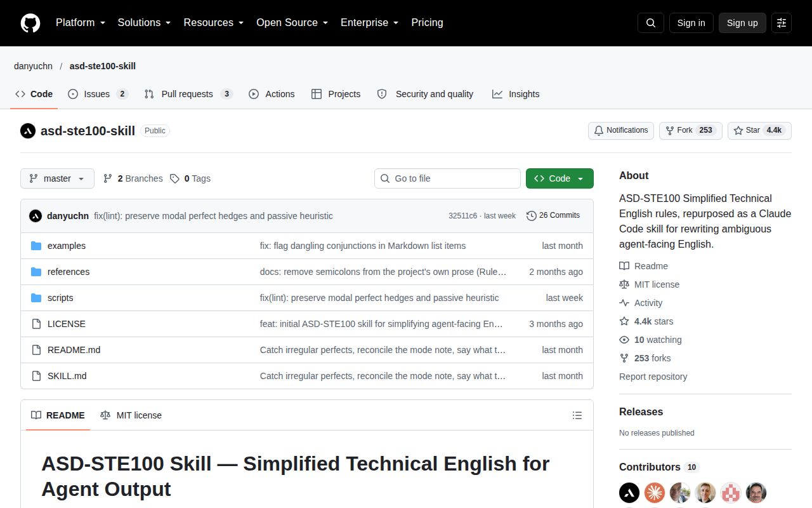Open the examples folder icon
This screenshot has width=812, height=508.
click(x=36, y=246)
